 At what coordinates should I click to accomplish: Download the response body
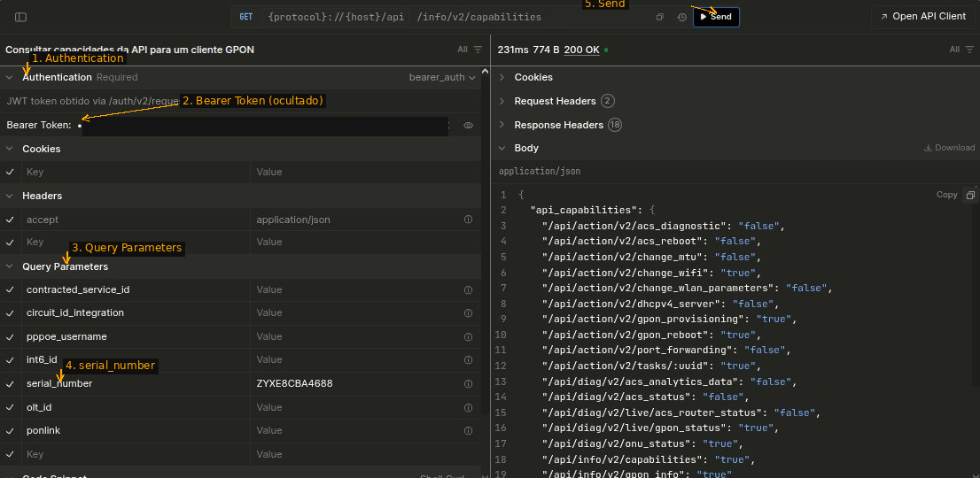click(x=949, y=148)
